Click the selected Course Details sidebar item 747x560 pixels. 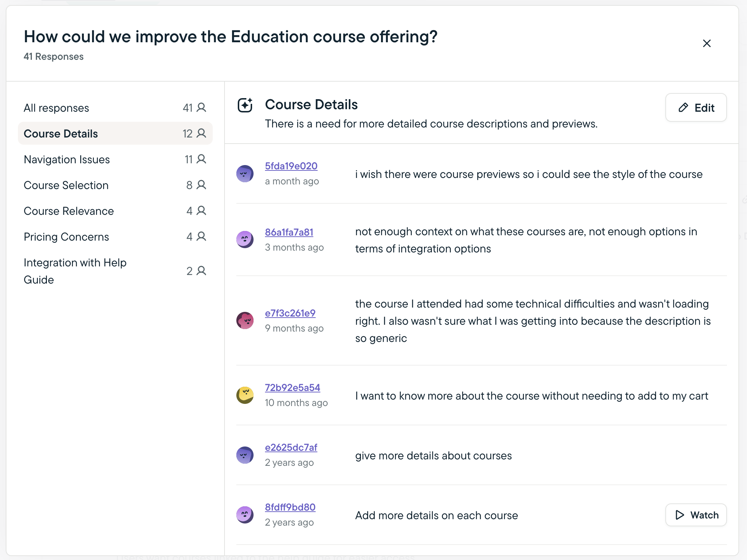[x=115, y=134]
